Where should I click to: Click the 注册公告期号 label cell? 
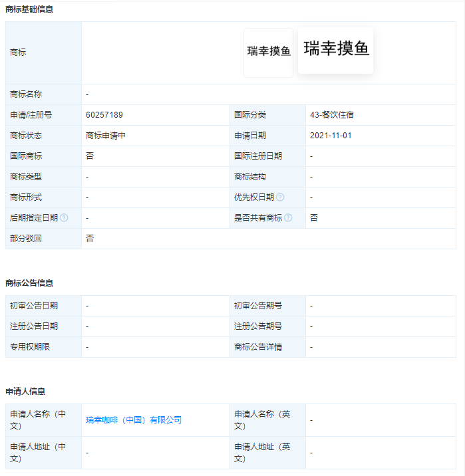tap(267, 326)
